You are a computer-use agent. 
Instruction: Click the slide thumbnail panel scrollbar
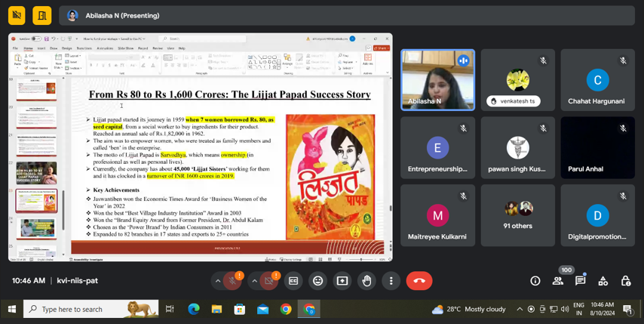pyautogui.click(x=63, y=210)
